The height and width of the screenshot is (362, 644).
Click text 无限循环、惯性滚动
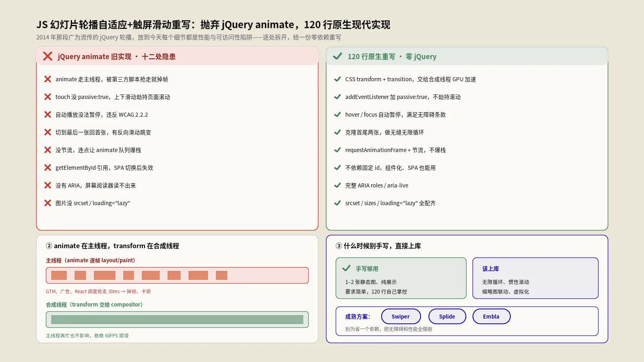coord(506,282)
